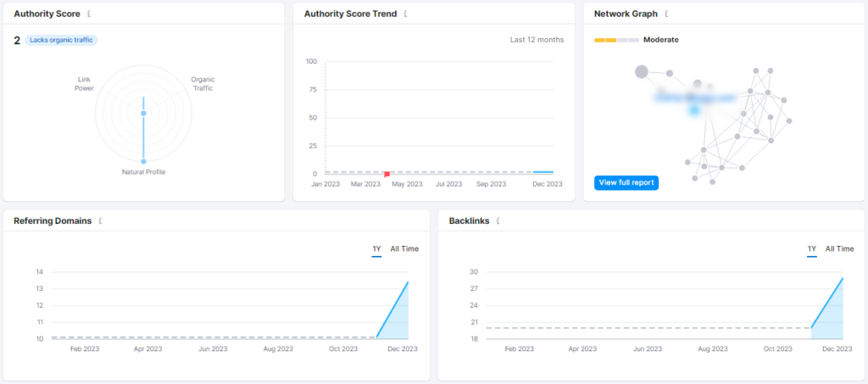Screen dimensions: 868x384
Task: Click Dec 2023 label on Referring Domains chart
Action: [x=402, y=348]
